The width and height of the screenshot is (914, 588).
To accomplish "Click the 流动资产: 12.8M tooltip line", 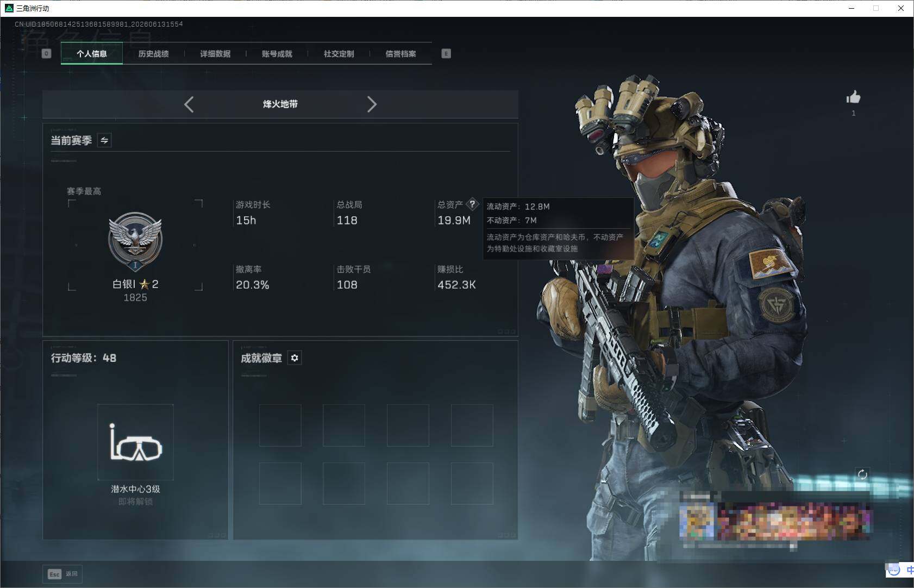I will click(518, 207).
